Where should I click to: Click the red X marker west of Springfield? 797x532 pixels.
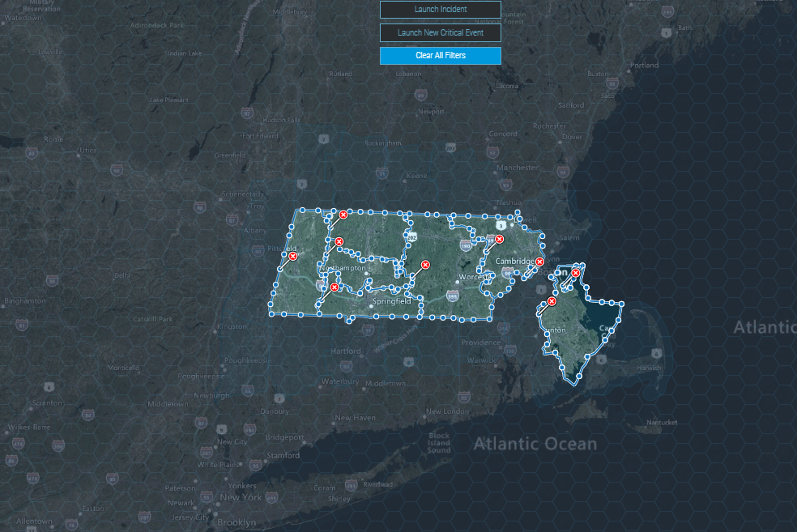[x=335, y=287]
